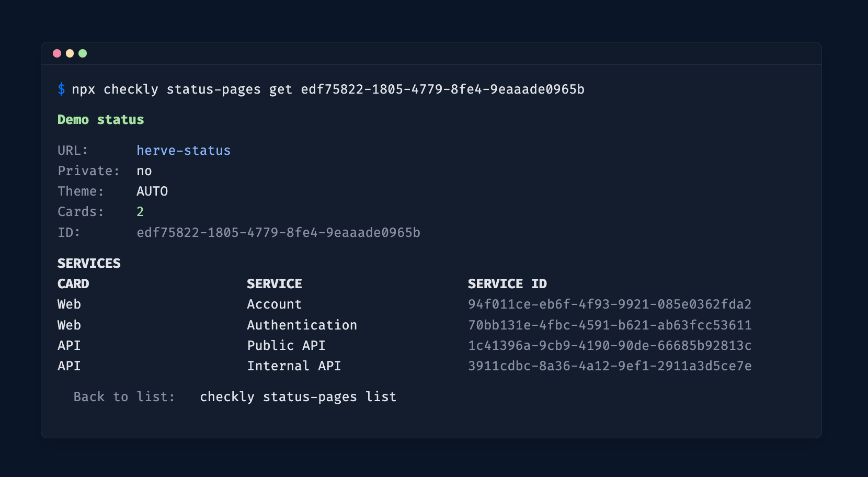The image size is (868, 477).
Task: Select the Cards count value '2'
Action: 140,211
